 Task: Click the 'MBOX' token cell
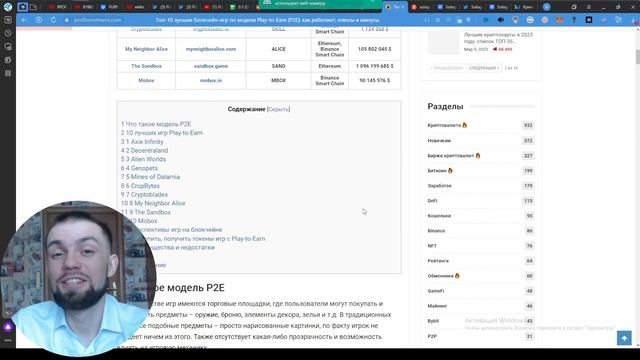point(278,80)
